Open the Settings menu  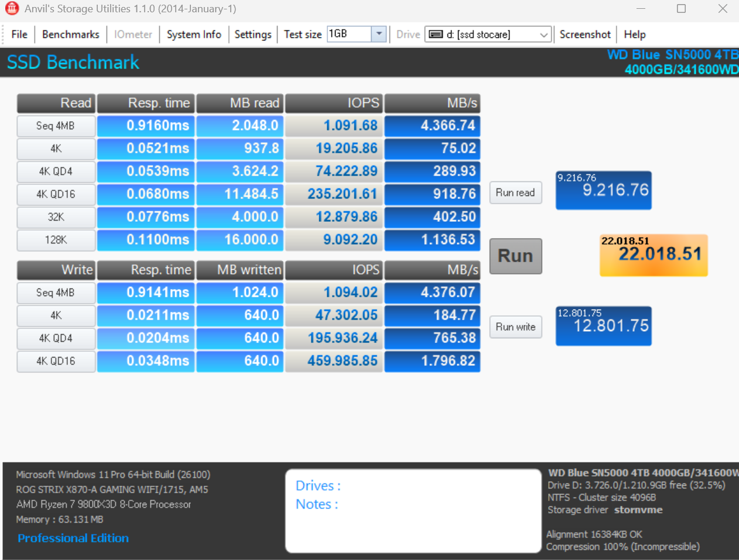[252, 35]
